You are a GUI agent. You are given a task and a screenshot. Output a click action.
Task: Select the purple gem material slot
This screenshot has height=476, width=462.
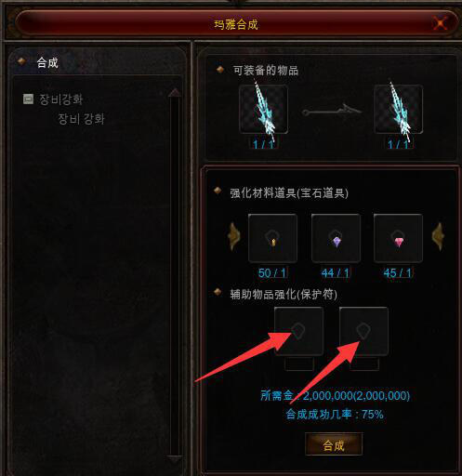336,238
